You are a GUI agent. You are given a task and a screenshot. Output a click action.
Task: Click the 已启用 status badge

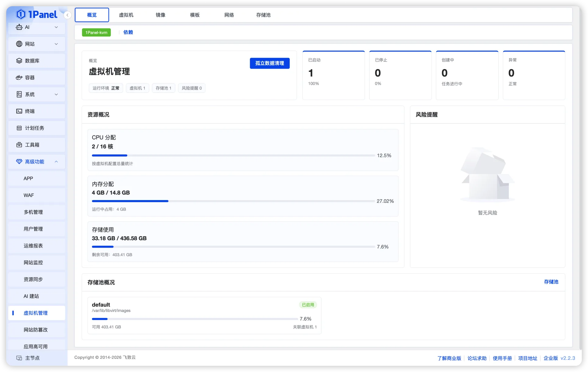pyautogui.click(x=308, y=305)
